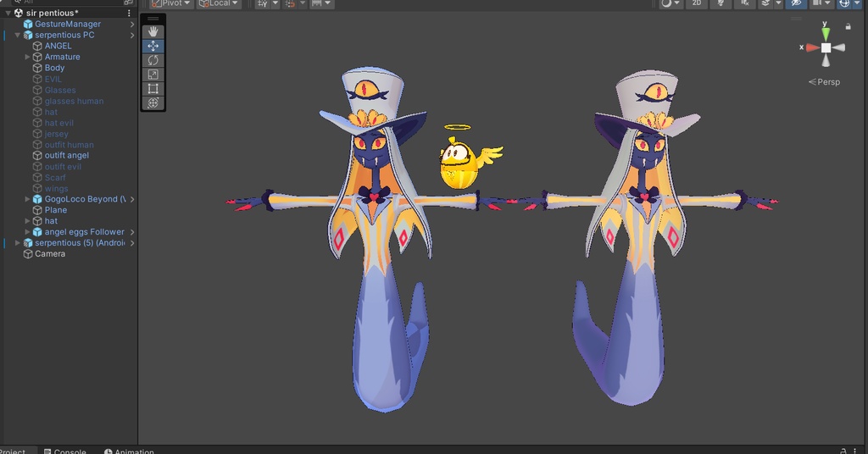Image resolution: width=868 pixels, height=454 pixels.
Task: Click the GestureManager prefab cube icon
Action: point(28,25)
